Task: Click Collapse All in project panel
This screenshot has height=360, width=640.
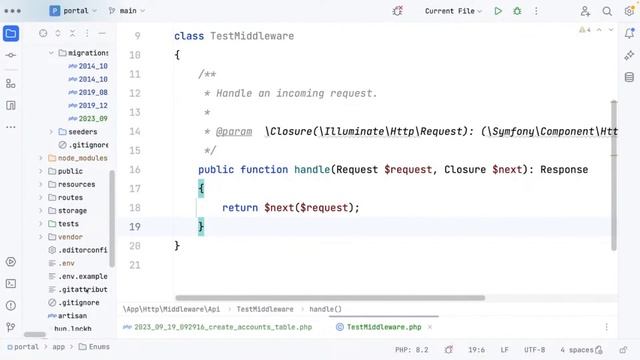Action: tap(73, 33)
